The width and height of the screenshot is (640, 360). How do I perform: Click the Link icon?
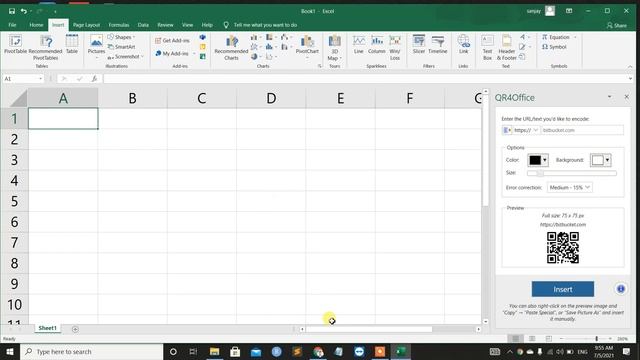pos(463,44)
